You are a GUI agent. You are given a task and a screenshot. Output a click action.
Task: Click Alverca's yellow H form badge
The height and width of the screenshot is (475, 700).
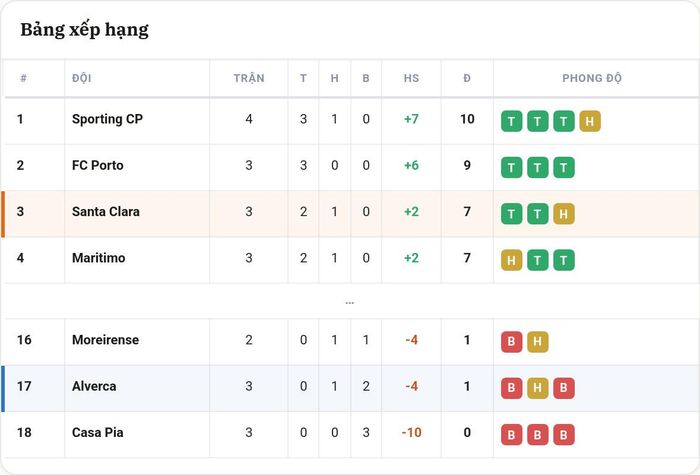(538, 388)
